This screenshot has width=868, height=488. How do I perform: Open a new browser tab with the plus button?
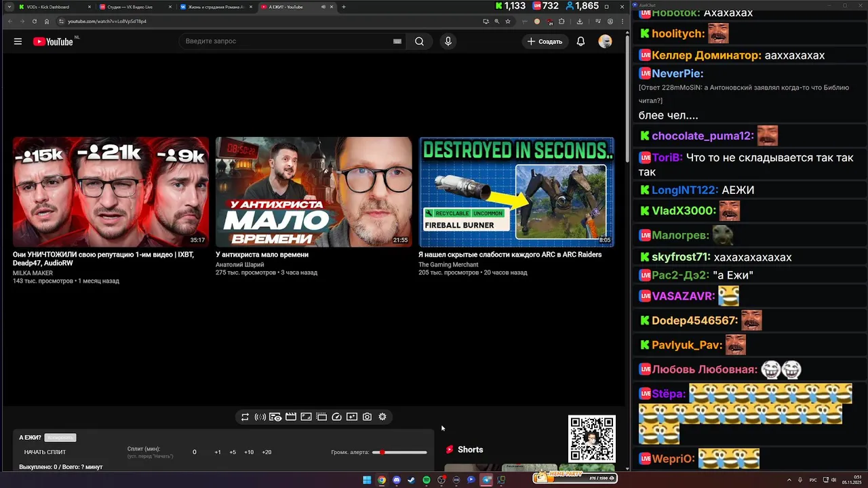pos(344,7)
